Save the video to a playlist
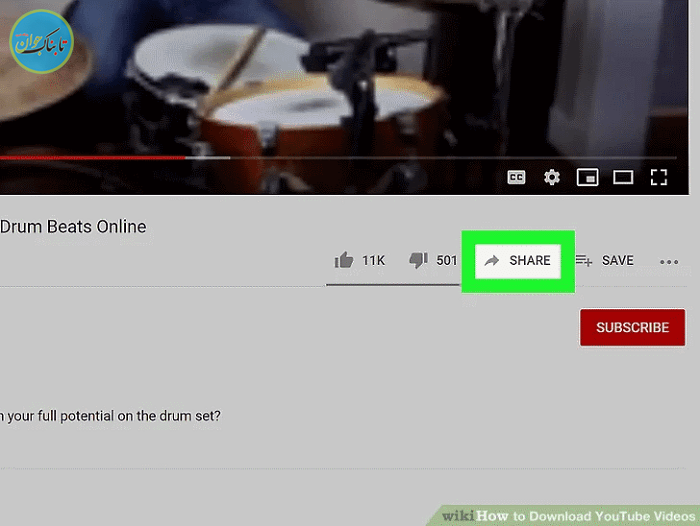Screen dimensions: 700x526 tap(617, 260)
